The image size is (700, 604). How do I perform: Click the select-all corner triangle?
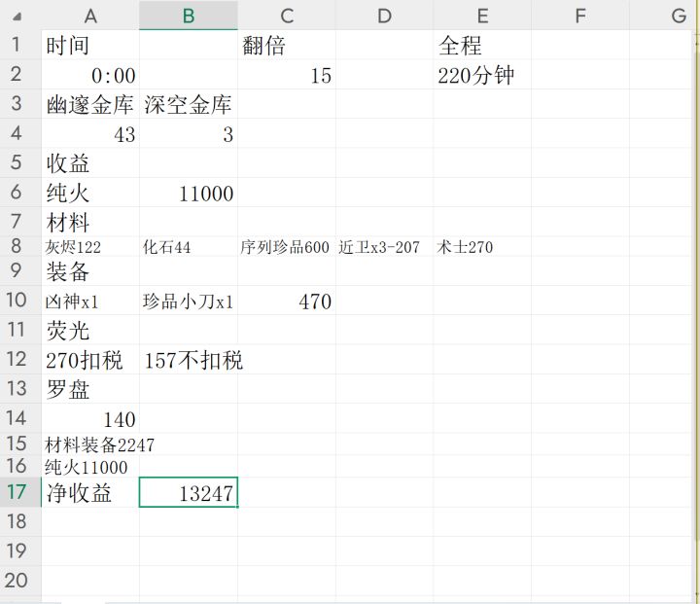tap(17, 18)
